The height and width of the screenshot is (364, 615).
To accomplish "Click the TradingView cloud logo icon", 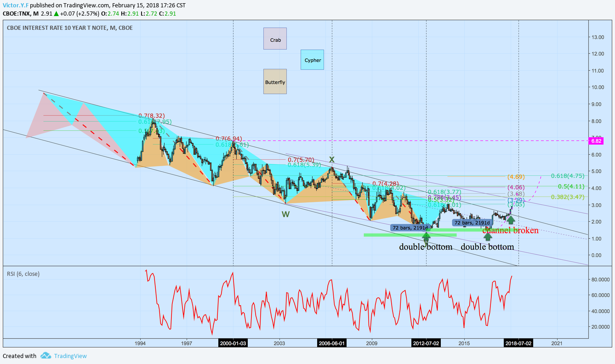I will pos(45,356).
